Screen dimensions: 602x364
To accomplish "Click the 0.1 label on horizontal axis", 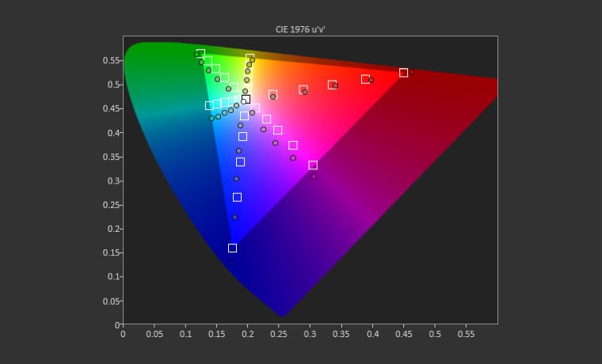I will tap(185, 335).
